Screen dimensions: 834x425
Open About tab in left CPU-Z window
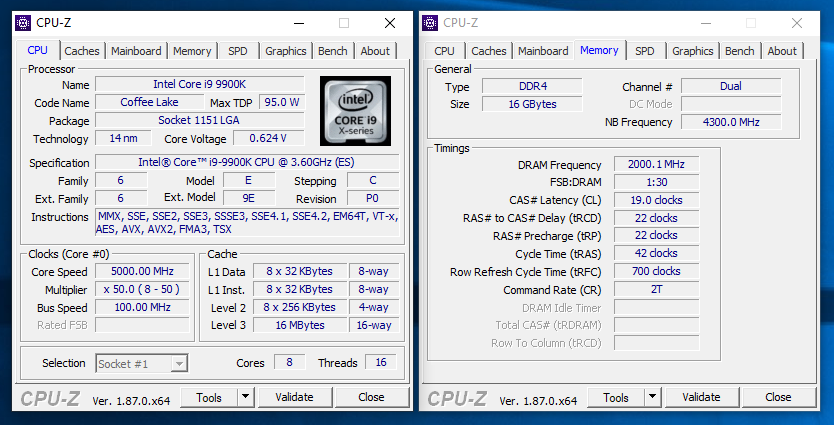375,51
